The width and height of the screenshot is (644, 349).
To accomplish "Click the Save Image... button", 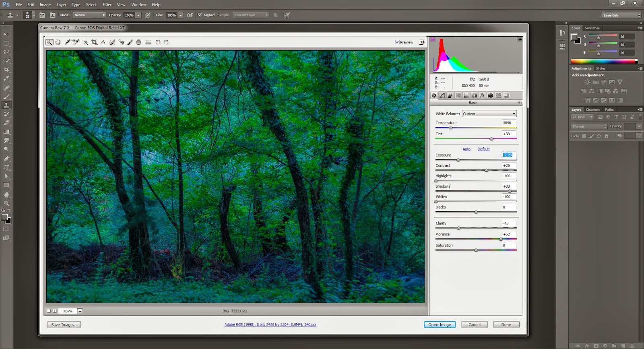I will pos(64,324).
